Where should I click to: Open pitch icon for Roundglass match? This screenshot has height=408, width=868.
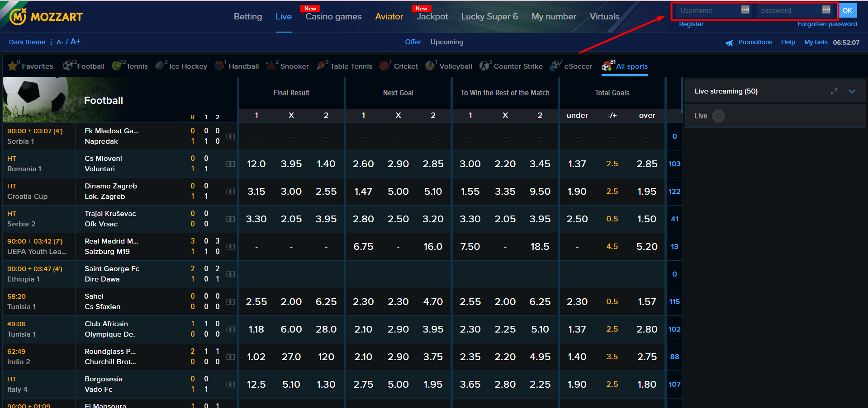[230, 357]
